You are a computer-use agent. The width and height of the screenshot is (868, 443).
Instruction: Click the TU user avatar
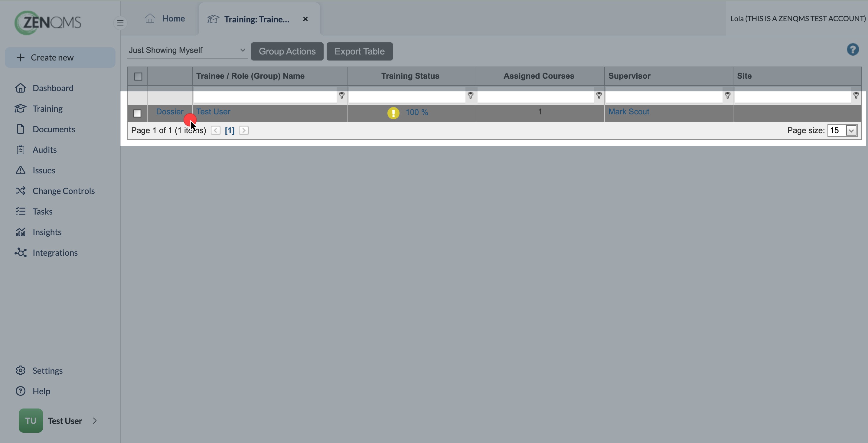click(x=31, y=421)
